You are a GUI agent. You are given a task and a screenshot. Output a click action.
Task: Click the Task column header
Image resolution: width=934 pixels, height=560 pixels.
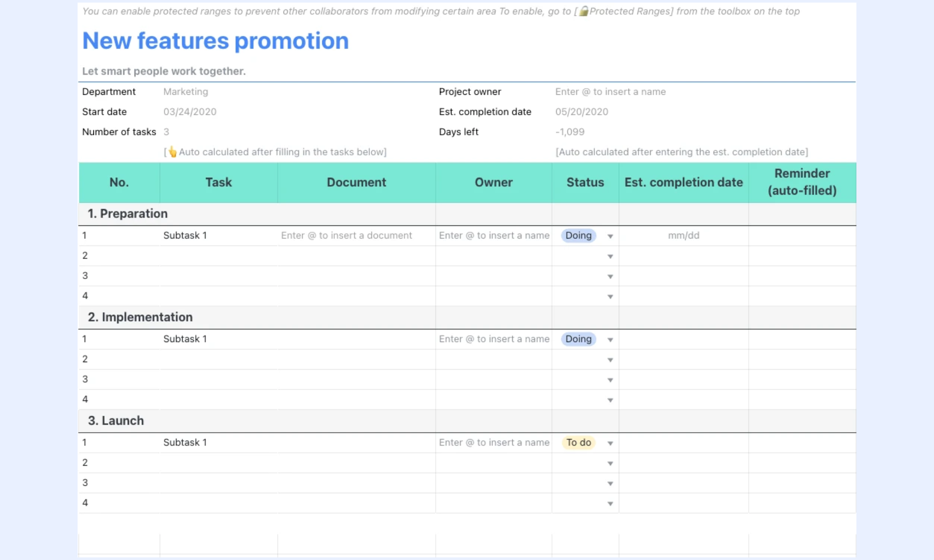tap(219, 182)
